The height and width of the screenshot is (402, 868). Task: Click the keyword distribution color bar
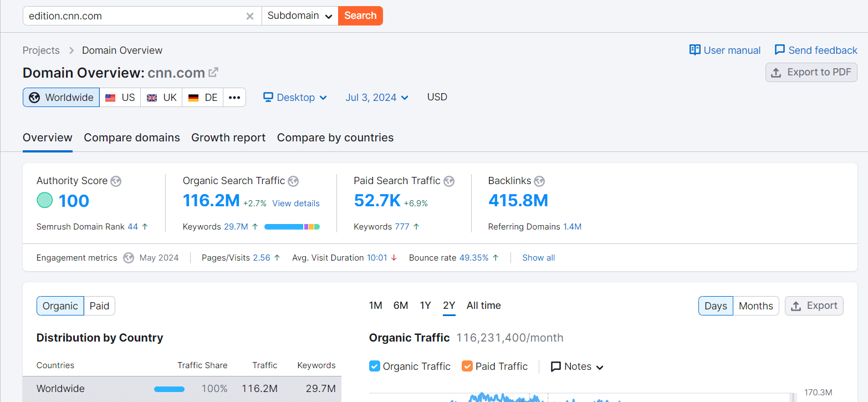click(x=292, y=227)
